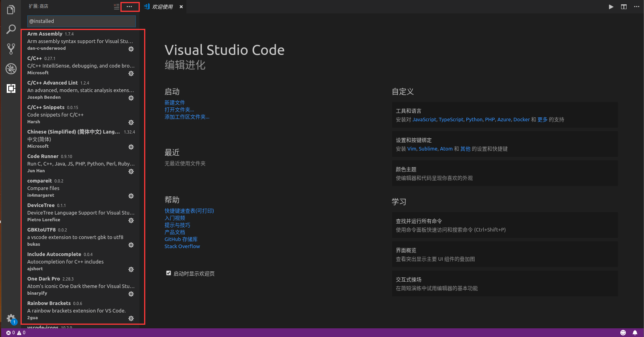Click the JavaScript language link
The image size is (644, 337).
424,120
